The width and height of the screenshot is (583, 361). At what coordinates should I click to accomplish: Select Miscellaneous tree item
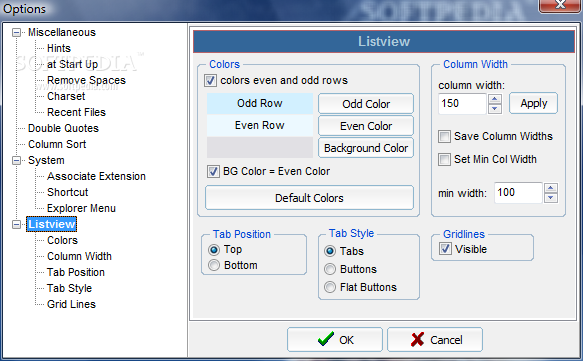pyautogui.click(x=62, y=32)
